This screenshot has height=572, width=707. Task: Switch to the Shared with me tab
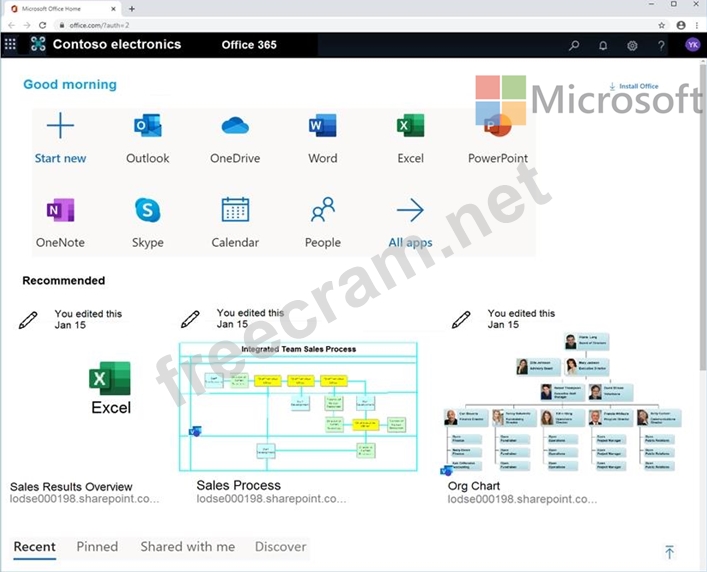[188, 547]
